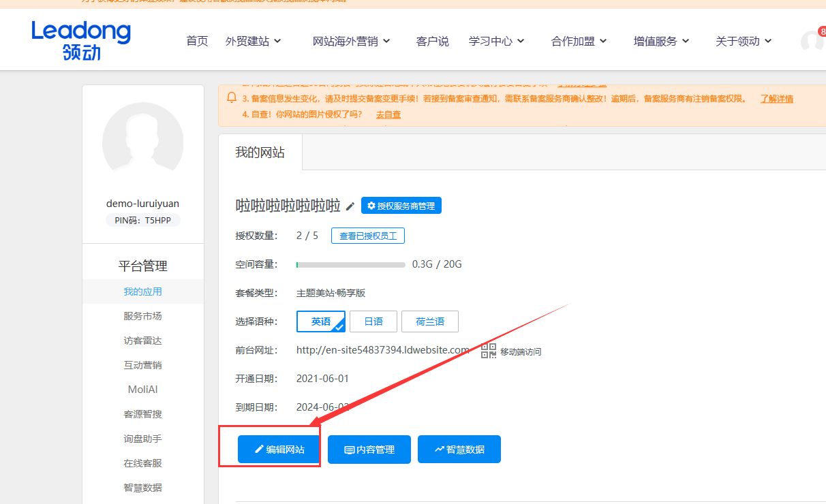Click the profile picture in the sidebar

[142, 143]
